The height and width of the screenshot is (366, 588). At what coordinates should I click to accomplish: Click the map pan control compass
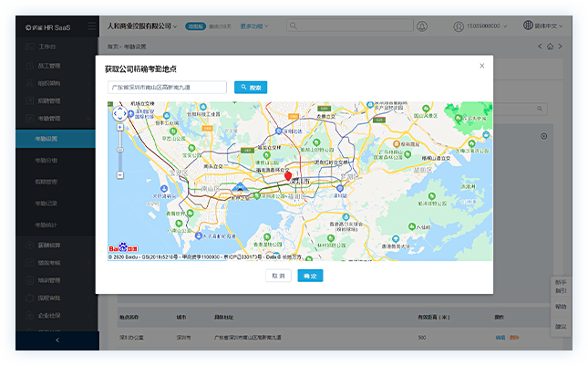coord(119,114)
